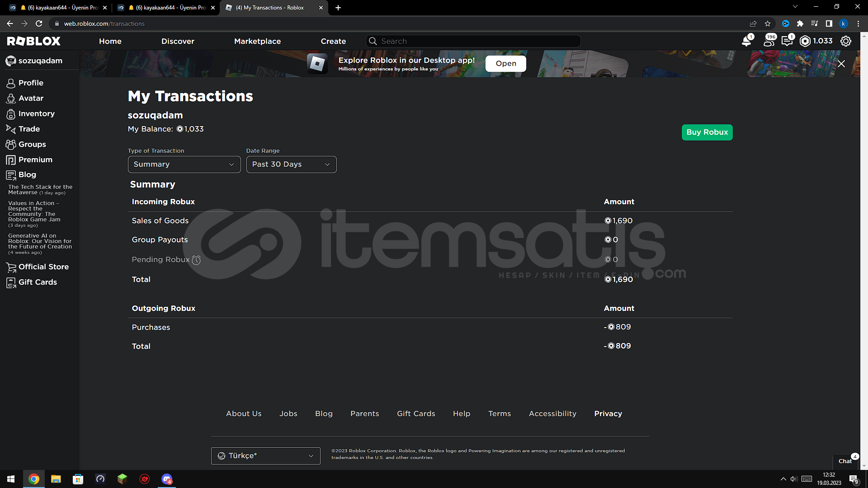The height and width of the screenshot is (488, 868).
Task: Open the Türkçe language selector
Action: pyautogui.click(x=265, y=455)
